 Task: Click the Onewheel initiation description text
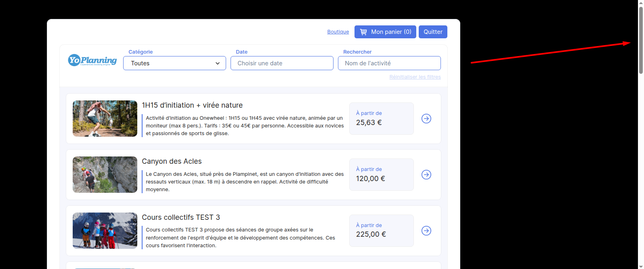pos(245,126)
